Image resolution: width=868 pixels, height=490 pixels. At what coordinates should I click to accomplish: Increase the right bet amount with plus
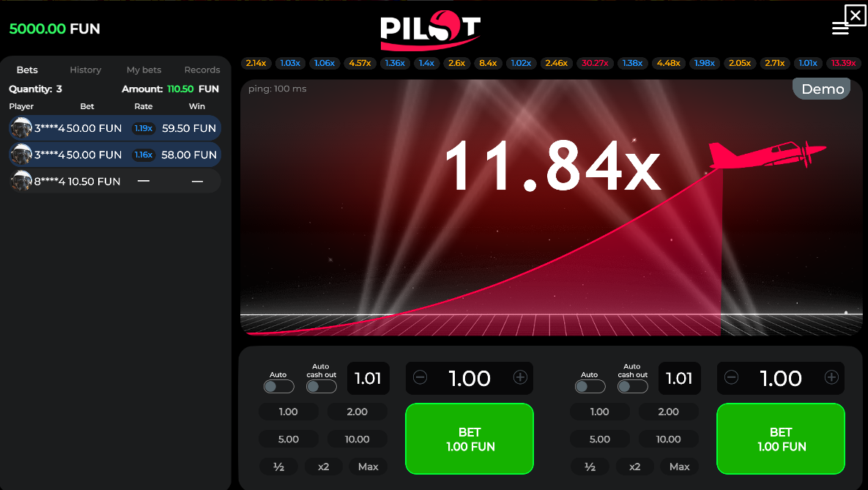[x=831, y=378]
